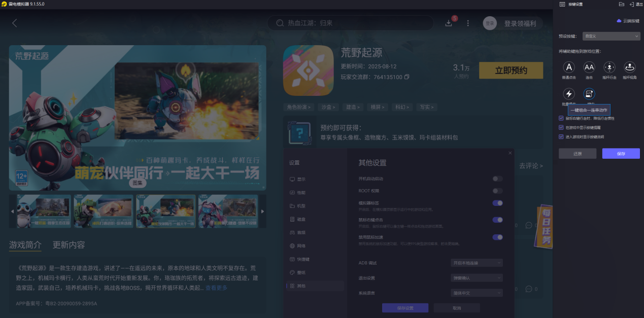Click the 还原 button
This screenshot has height=318, width=644.
point(578,153)
